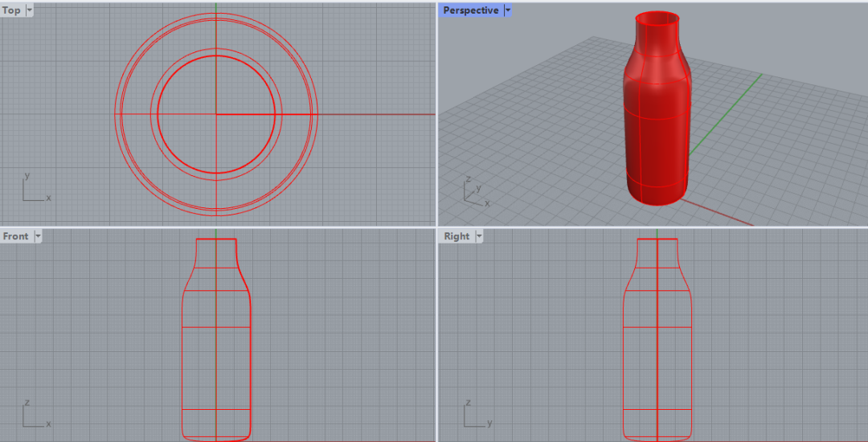Open the Perspective viewport dropdown arrow
868x442 pixels.
(x=507, y=10)
